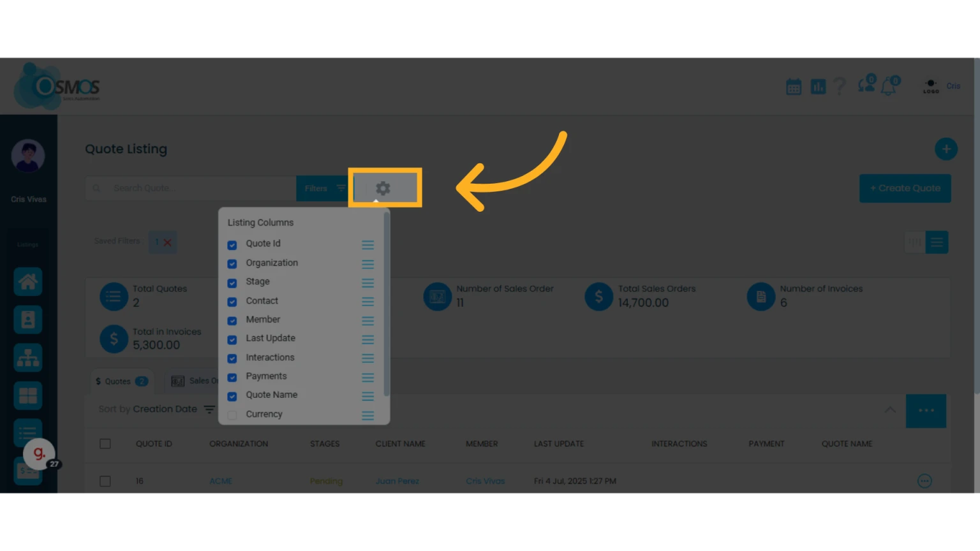980x551 pixels.
Task: Click the Number of Invoices document icon
Action: [761, 297]
